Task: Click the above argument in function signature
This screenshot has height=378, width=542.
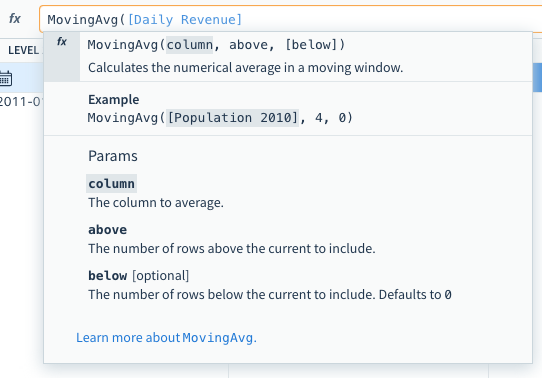Action: (248, 45)
